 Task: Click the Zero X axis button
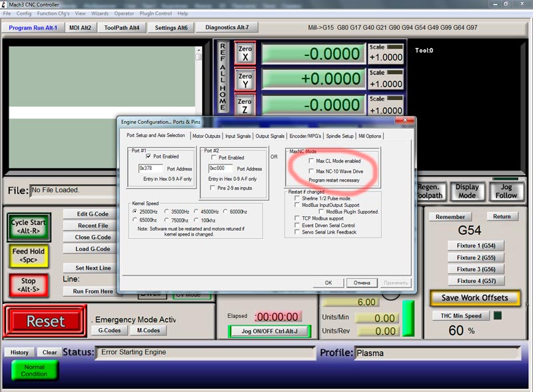point(245,53)
